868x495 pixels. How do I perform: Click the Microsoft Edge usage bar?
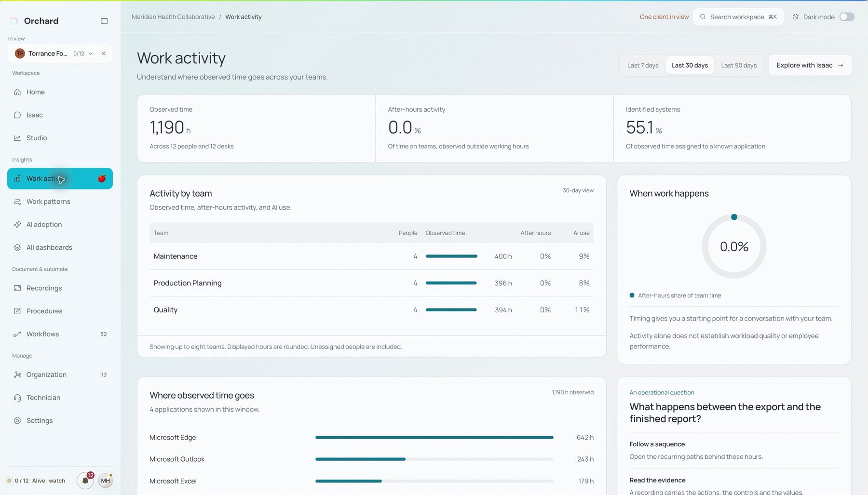coord(434,438)
